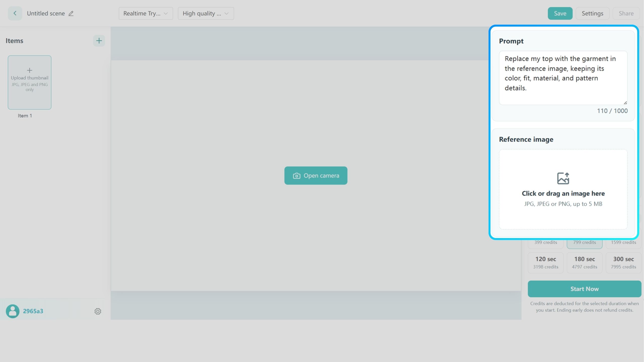The height and width of the screenshot is (362, 644).
Task: Select the 120 sec duration option
Action: point(546,263)
